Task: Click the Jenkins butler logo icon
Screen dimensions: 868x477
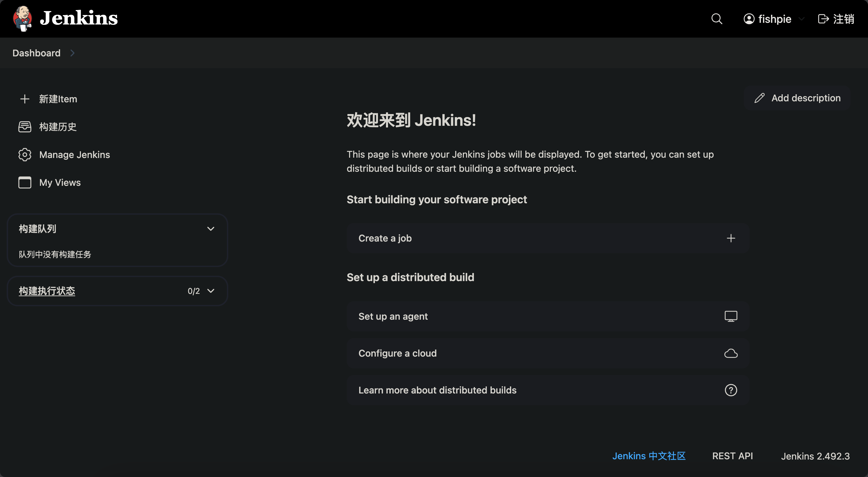Action: (x=22, y=18)
